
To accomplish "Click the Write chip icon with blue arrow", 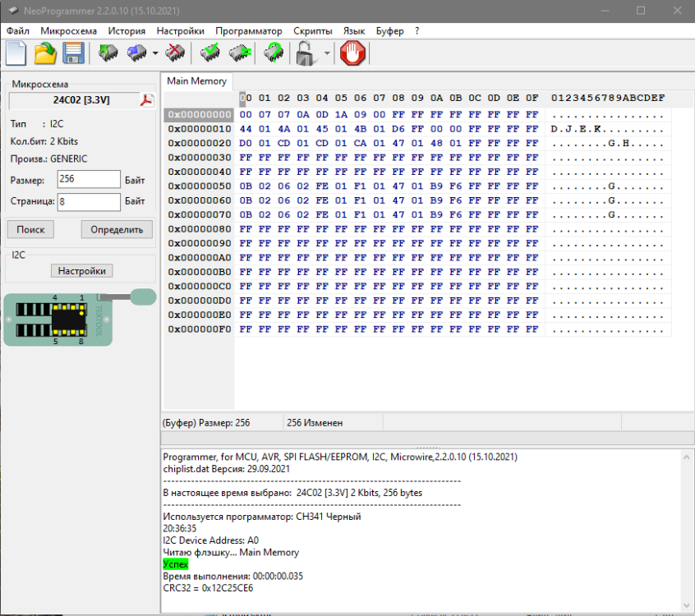I will (136, 53).
